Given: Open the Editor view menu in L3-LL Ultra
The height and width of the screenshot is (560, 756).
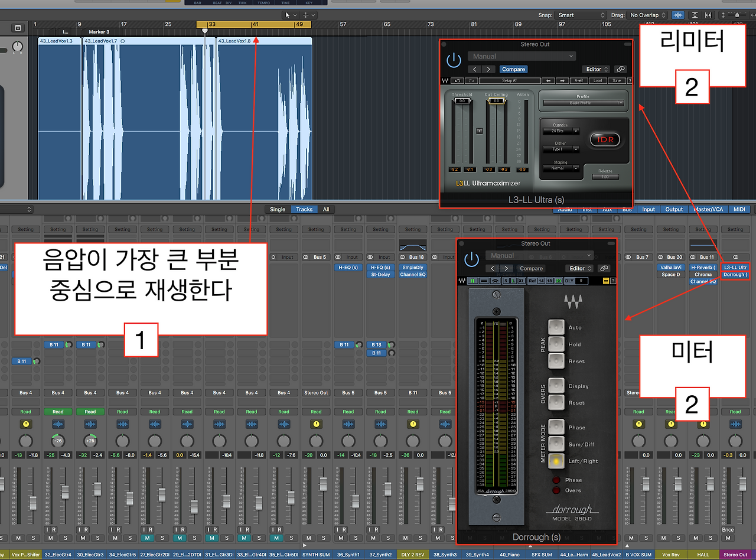Looking at the screenshot, I should (595, 69).
